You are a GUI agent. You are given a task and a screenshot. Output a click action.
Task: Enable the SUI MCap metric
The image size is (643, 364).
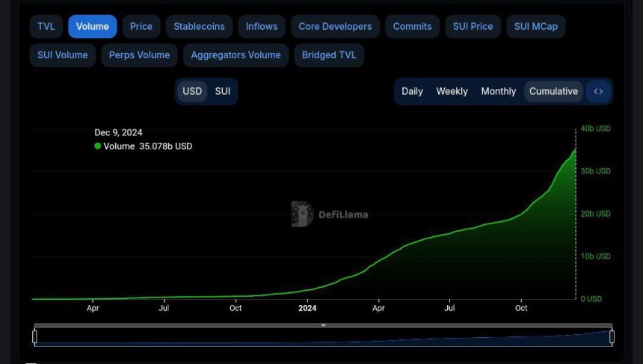pyautogui.click(x=535, y=26)
